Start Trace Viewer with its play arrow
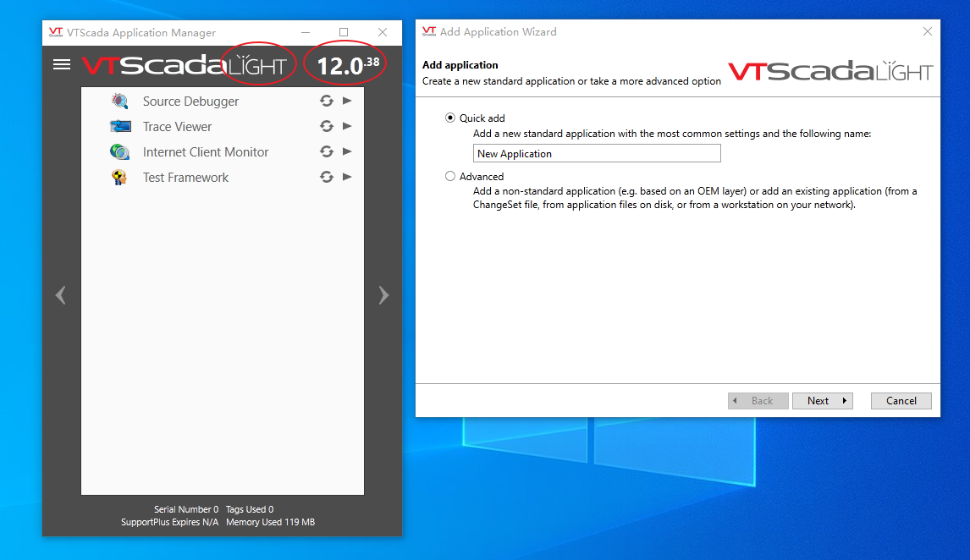The height and width of the screenshot is (560, 970). tap(347, 126)
